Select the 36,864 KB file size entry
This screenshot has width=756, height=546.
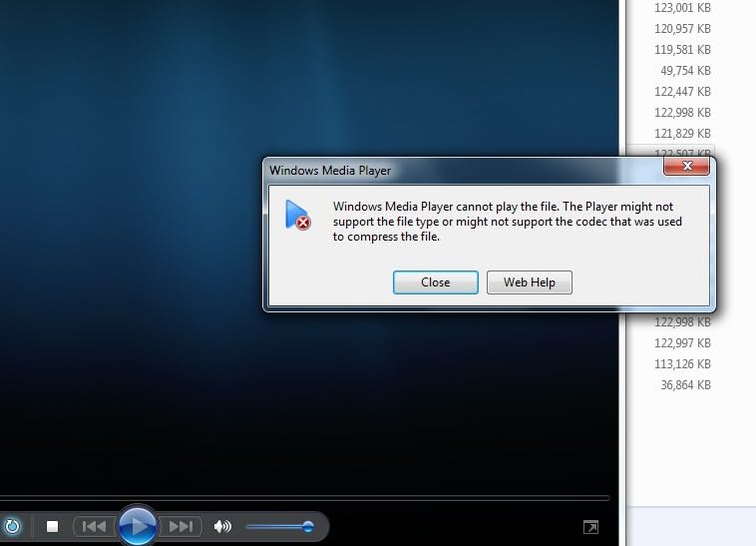pos(685,385)
